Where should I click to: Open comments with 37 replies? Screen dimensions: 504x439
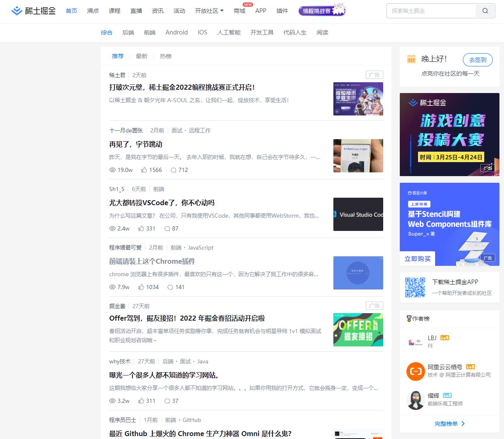click(x=171, y=401)
